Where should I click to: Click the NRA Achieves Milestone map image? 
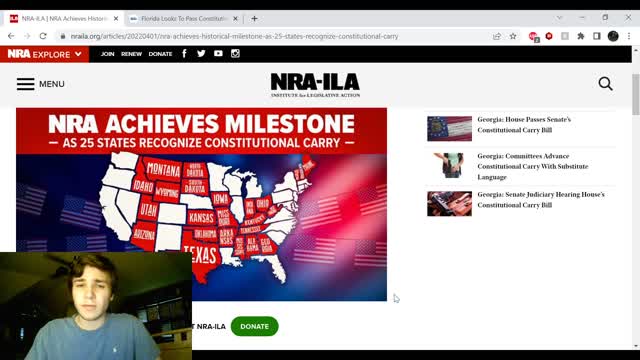202,204
